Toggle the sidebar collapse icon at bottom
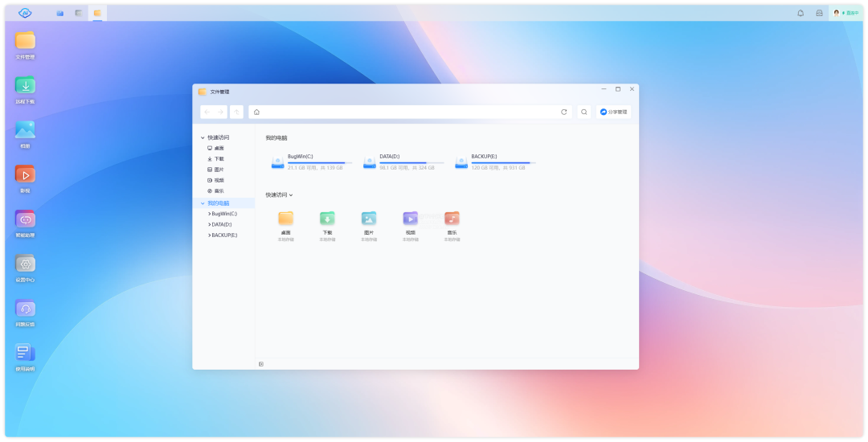Image resolution: width=868 pixels, height=442 pixels. (x=261, y=364)
